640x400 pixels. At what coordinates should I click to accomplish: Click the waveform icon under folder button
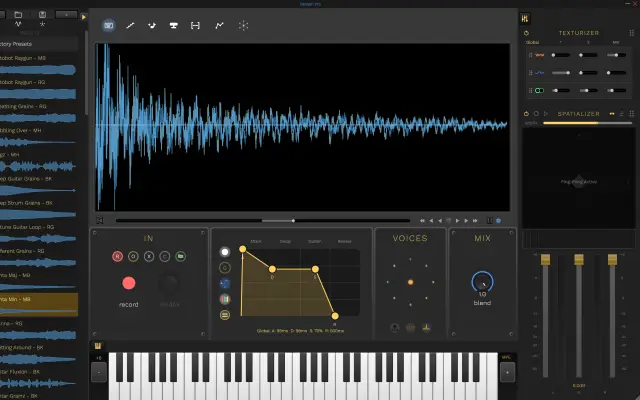tap(18, 24)
